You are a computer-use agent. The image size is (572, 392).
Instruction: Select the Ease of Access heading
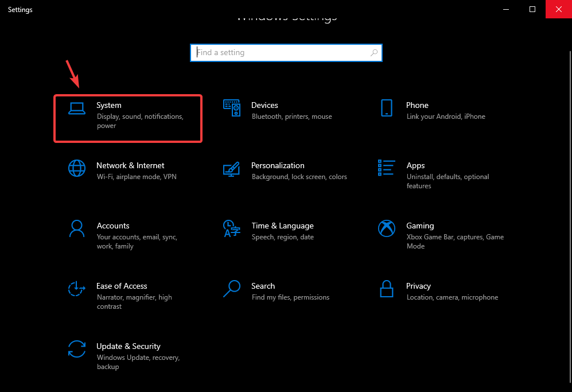click(x=122, y=286)
